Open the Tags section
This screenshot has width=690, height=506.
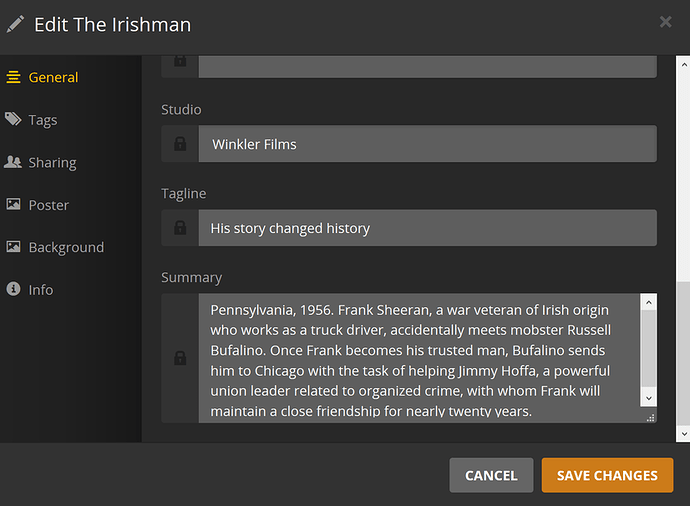[43, 120]
